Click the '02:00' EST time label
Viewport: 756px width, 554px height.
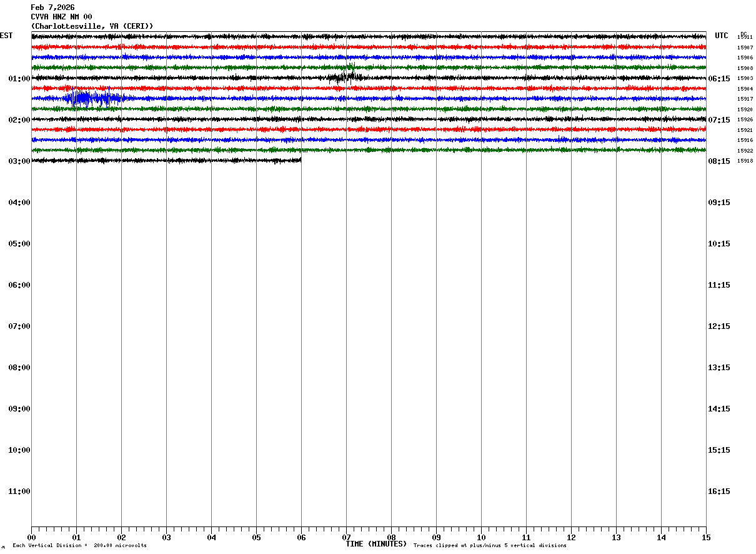coord(19,120)
